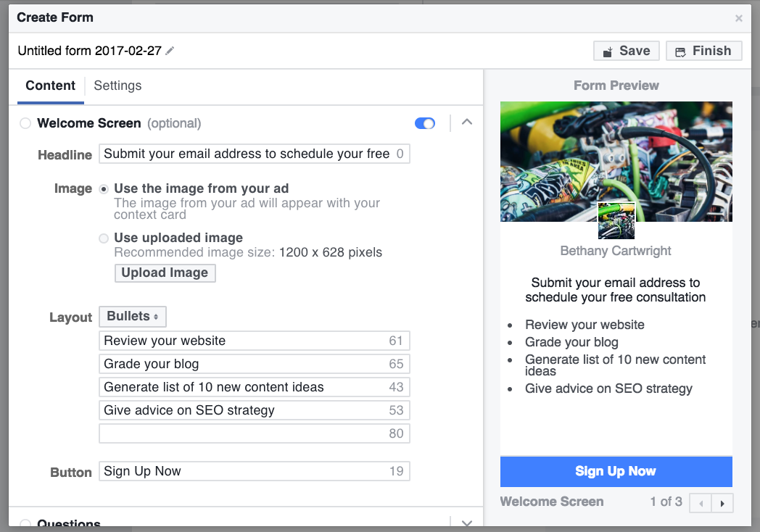Disable the Welcome Screen toggle switch

tap(424, 123)
